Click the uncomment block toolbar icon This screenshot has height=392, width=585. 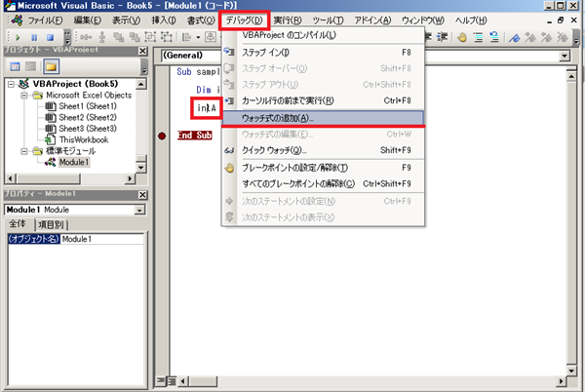coord(494,37)
